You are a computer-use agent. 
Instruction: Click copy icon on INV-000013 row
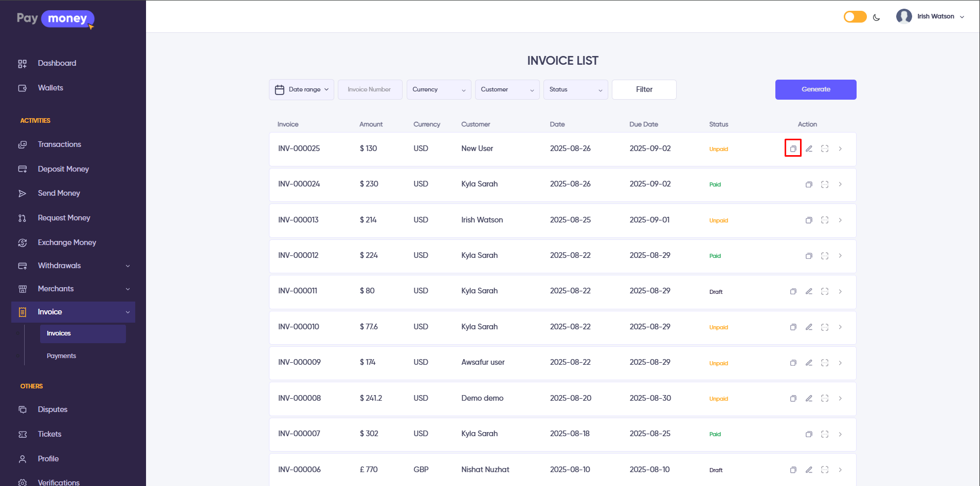pos(809,220)
